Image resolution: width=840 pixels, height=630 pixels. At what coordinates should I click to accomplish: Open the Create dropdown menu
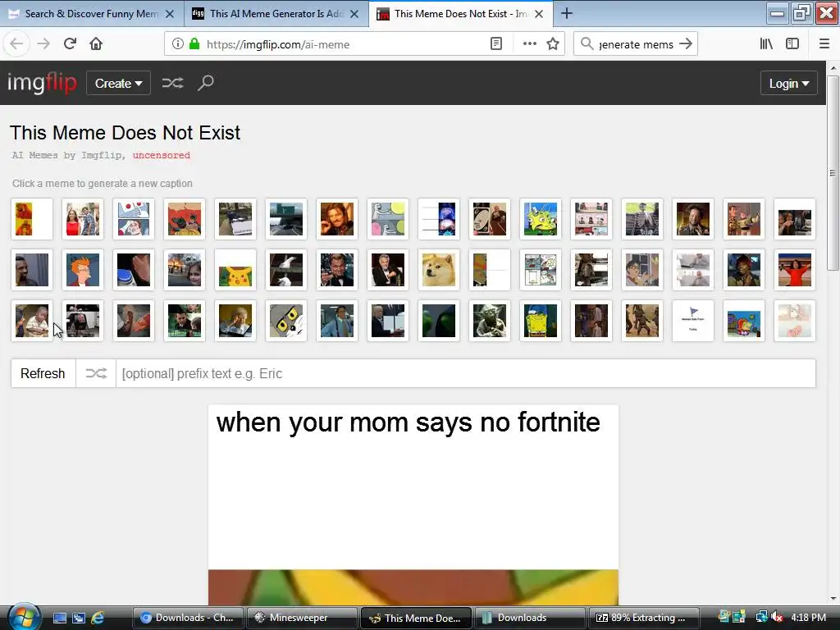tap(118, 83)
